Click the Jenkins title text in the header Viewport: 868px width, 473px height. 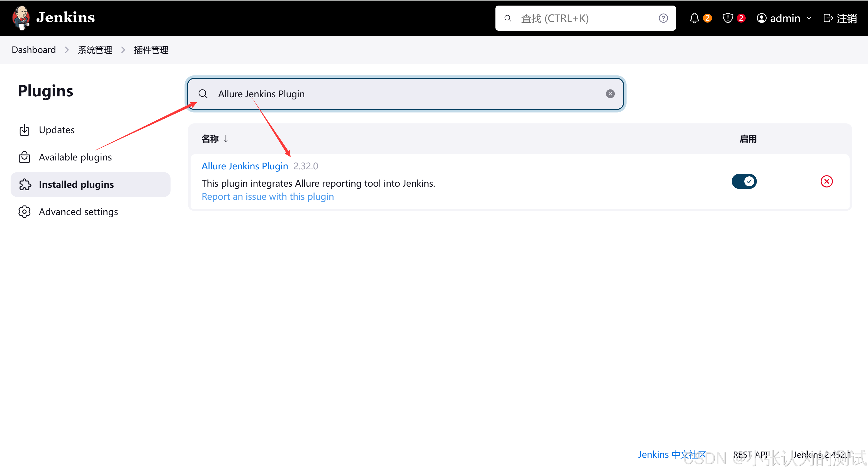click(x=65, y=18)
